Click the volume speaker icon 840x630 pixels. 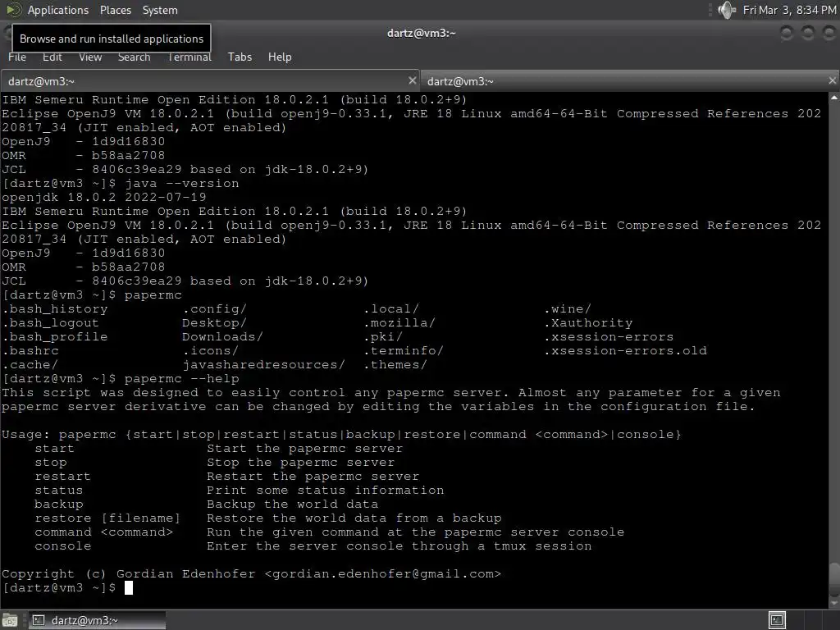pos(727,10)
